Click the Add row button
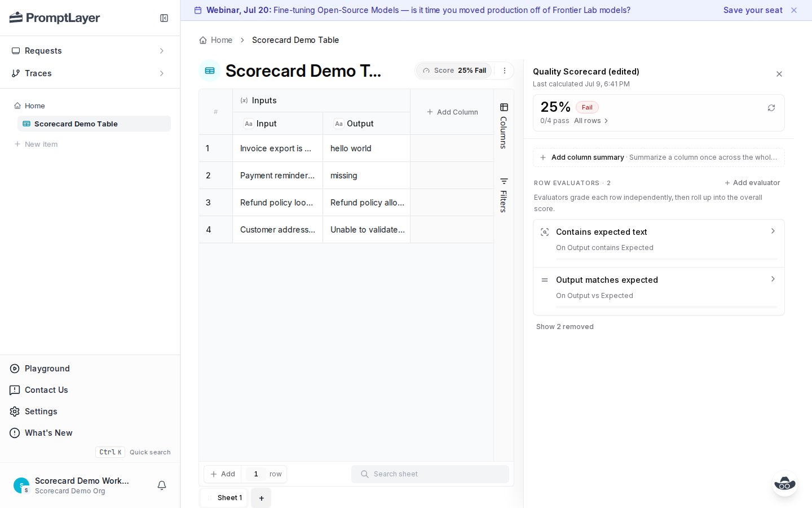812x508 pixels. 223,474
